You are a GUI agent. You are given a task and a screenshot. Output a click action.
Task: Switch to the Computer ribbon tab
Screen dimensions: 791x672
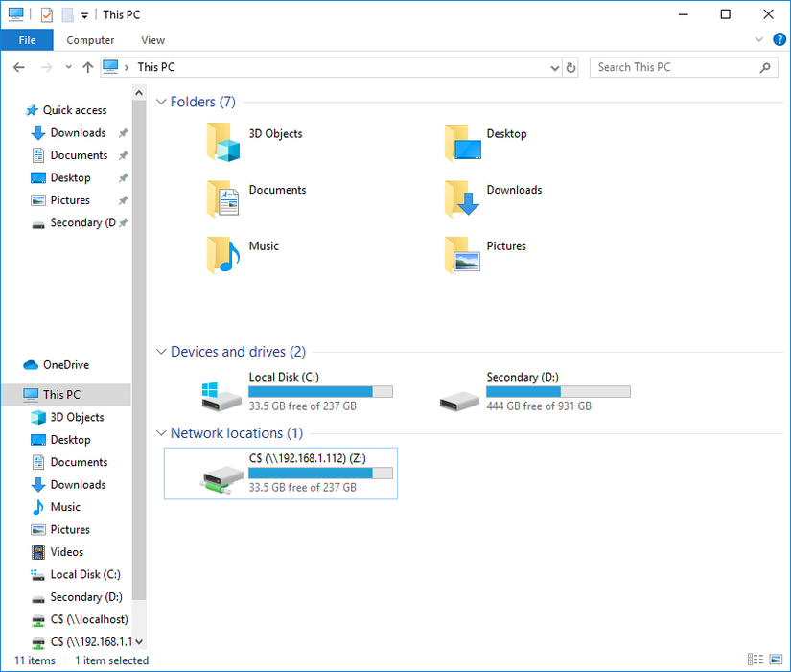(90, 40)
